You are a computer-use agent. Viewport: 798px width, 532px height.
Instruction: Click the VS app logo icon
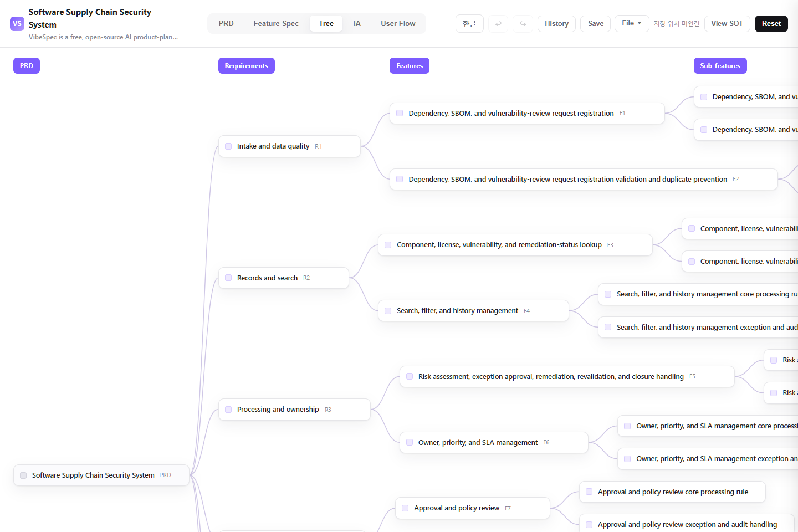click(x=17, y=24)
